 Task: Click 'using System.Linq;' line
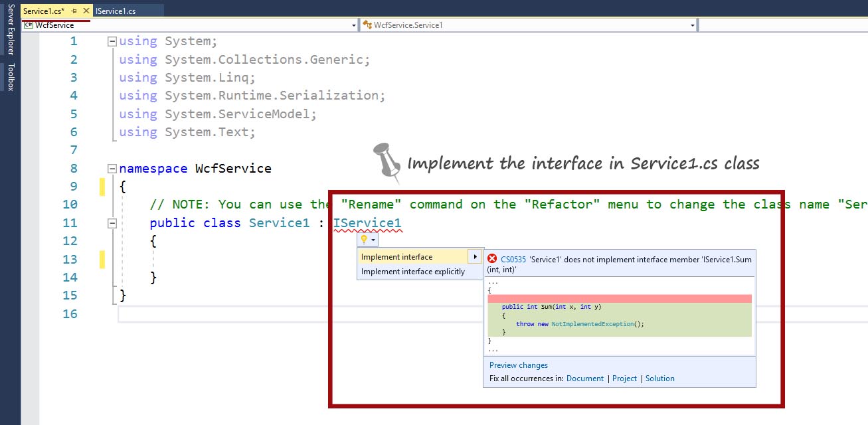click(x=187, y=78)
